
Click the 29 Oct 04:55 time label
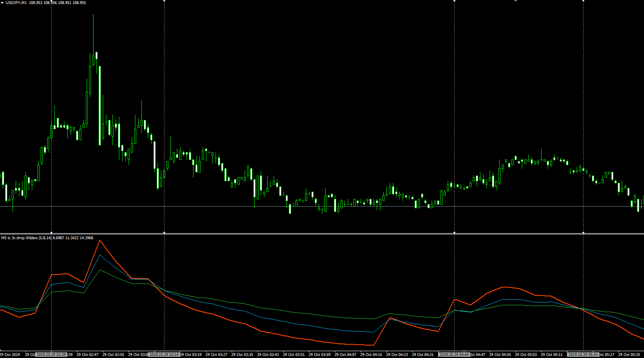[500, 355]
